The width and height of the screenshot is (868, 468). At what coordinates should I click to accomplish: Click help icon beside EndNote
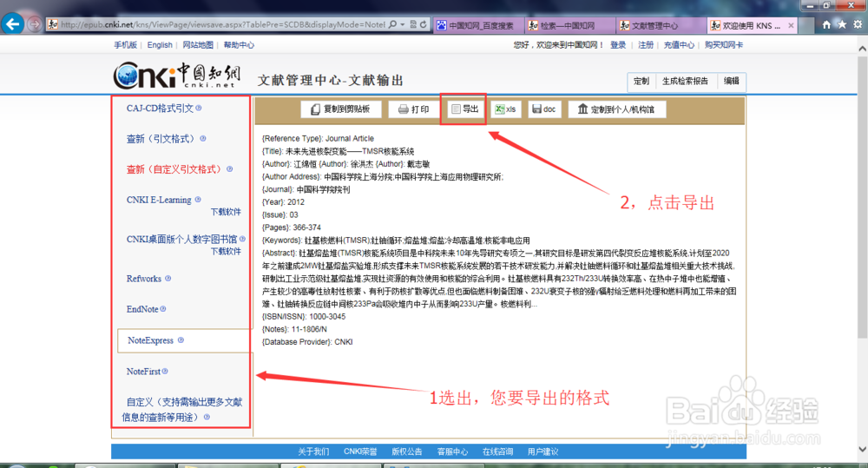(x=163, y=308)
